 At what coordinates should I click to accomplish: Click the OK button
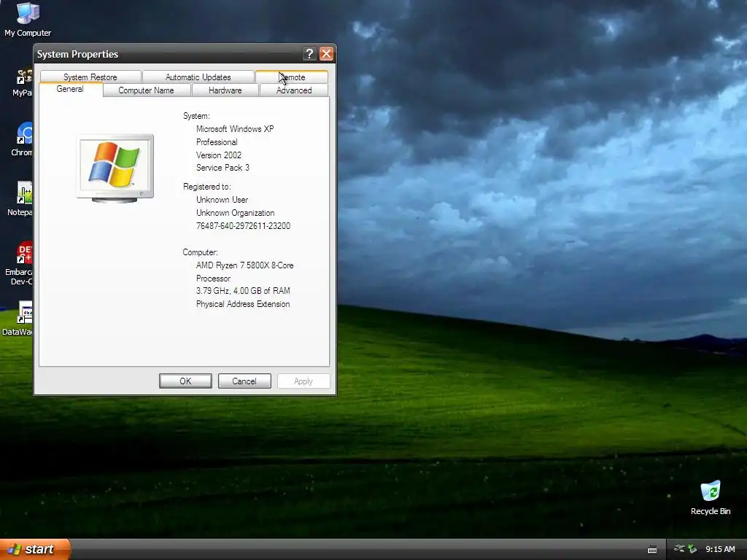(x=185, y=381)
